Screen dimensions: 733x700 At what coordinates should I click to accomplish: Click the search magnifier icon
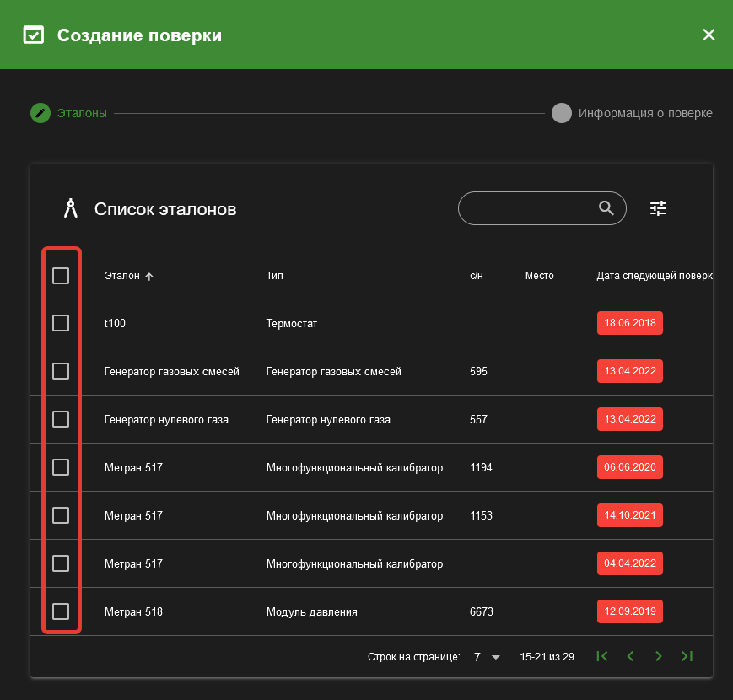pos(606,208)
